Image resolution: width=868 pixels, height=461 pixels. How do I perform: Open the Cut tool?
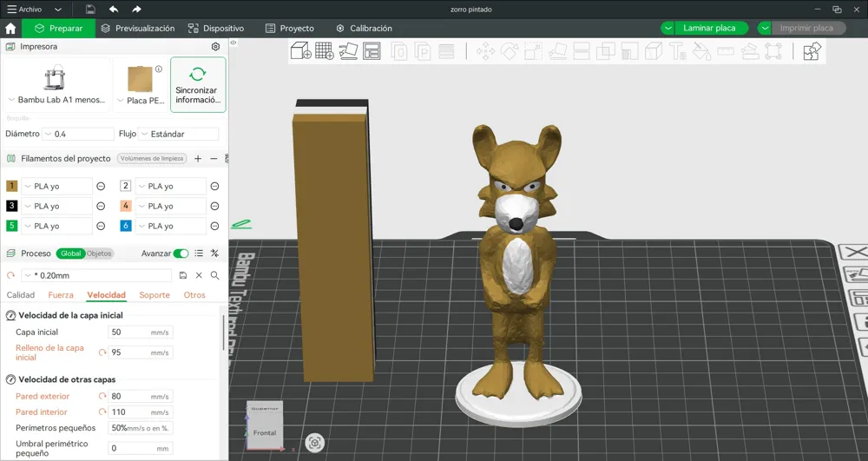(582, 51)
